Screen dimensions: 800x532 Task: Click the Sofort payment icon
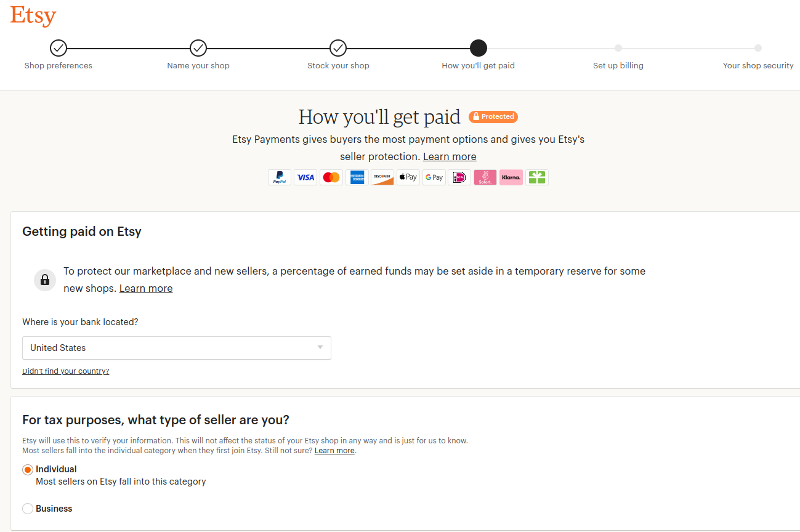tap(485, 177)
